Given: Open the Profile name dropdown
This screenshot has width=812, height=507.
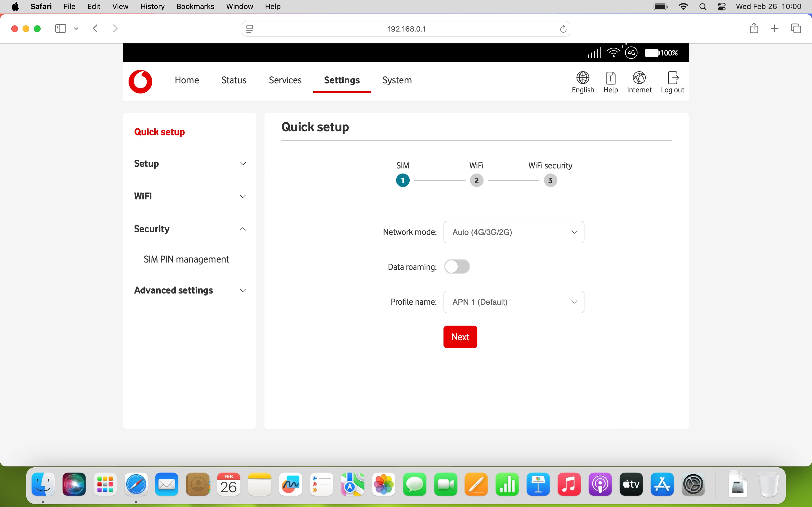Looking at the screenshot, I should [x=514, y=302].
